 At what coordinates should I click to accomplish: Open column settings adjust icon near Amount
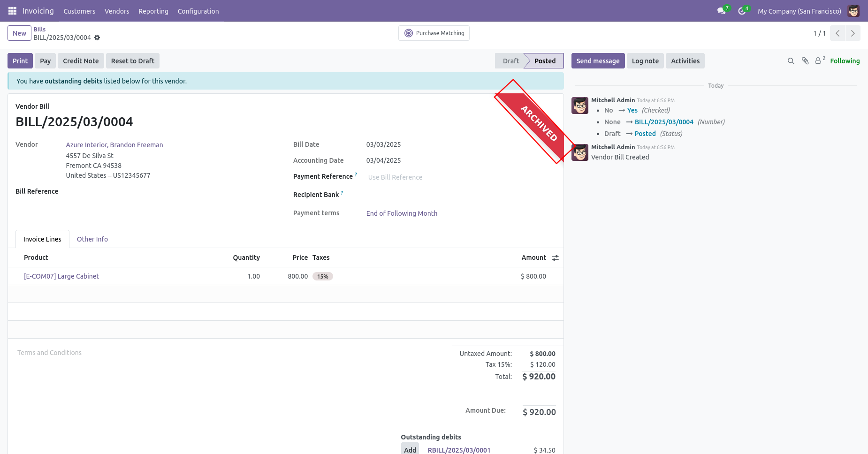(556, 258)
